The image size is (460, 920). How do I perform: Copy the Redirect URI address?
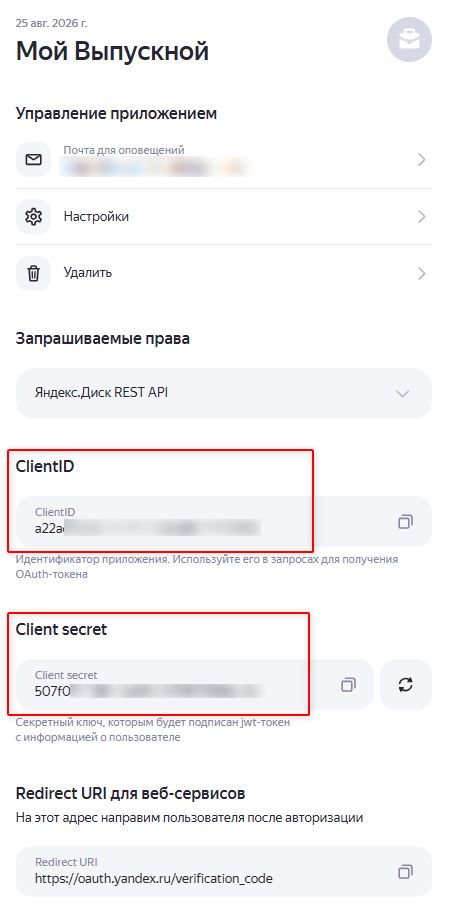(x=405, y=871)
